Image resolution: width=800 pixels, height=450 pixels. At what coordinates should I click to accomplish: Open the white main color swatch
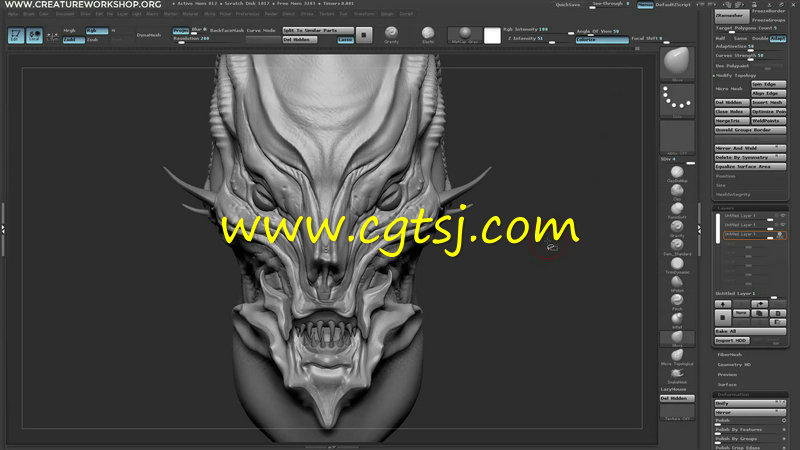[x=492, y=35]
